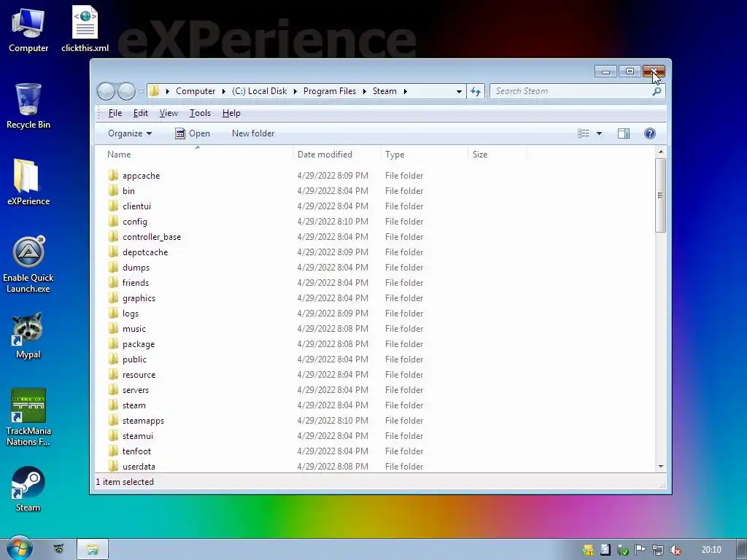
Task: Select the clickthis.xml desktop file
Action: pos(85,29)
